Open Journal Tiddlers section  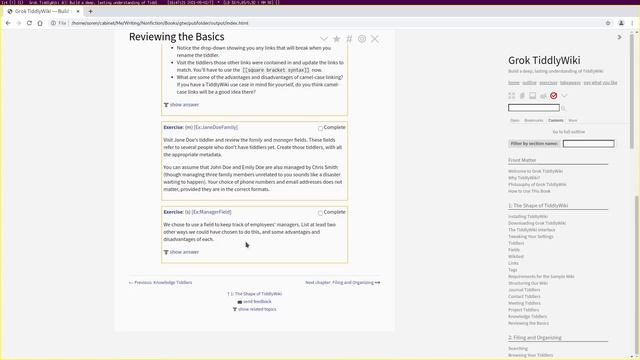click(x=524, y=290)
